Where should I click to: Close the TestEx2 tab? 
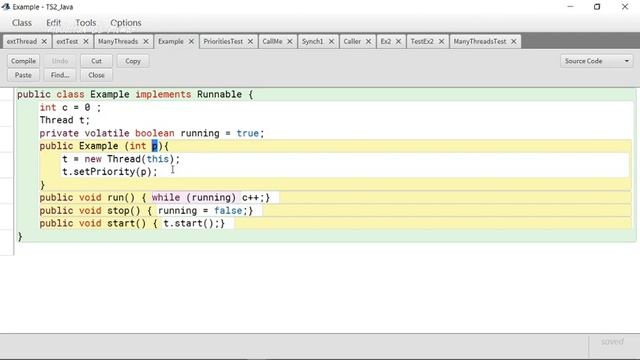point(441,42)
